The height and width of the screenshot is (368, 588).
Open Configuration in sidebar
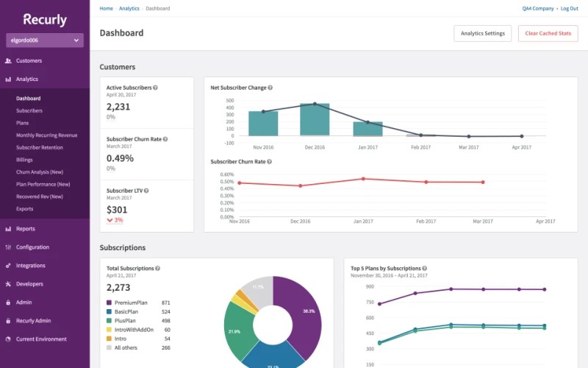[32, 247]
